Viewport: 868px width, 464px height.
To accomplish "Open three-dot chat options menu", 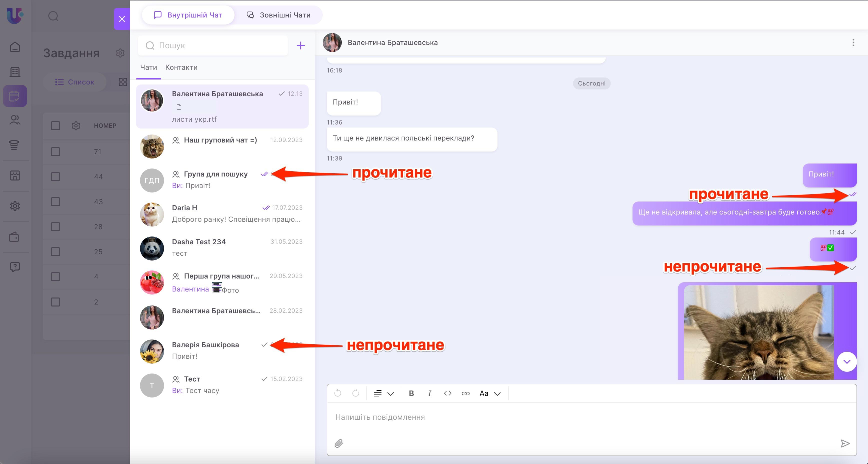I will 853,42.
